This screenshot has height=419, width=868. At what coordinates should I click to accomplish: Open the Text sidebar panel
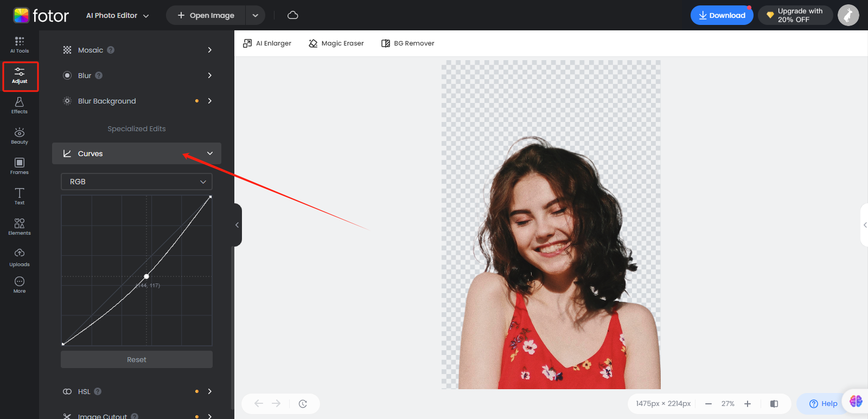[x=20, y=197]
